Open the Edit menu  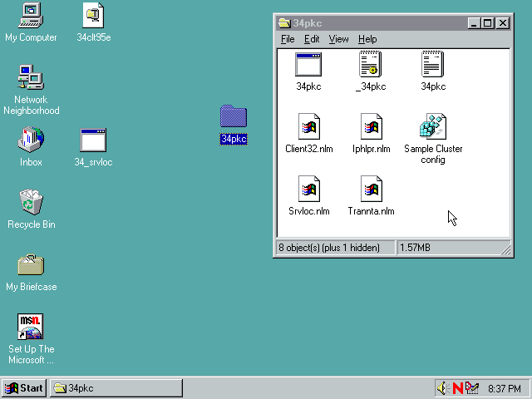(312, 39)
